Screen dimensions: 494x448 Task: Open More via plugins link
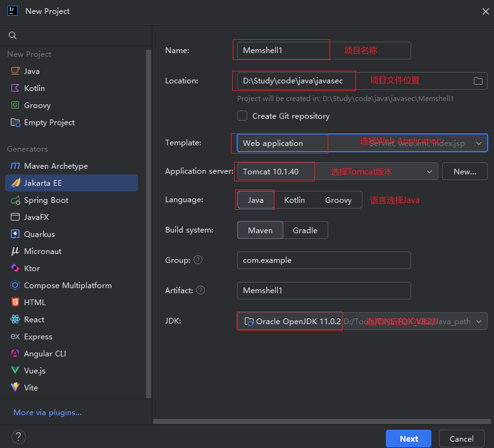click(47, 412)
